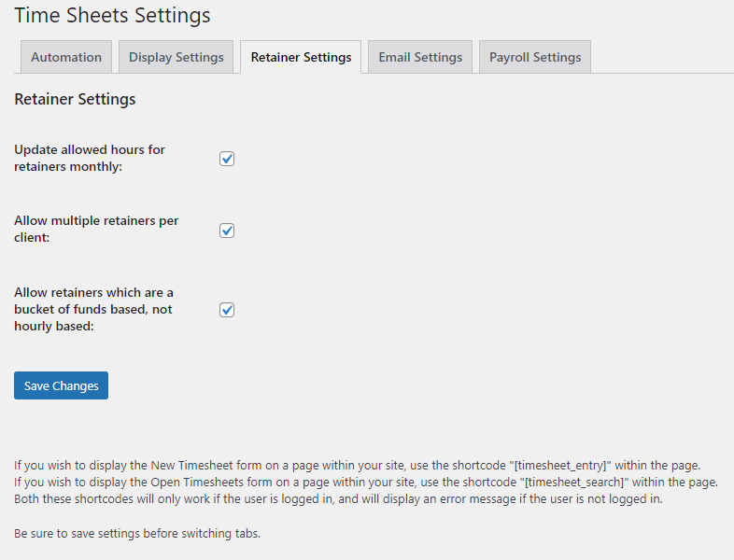The height and width of the screenshot is (560, 734).
Task: Click the 'Be sure to save settings' note
Action: (x=137, y=534)
